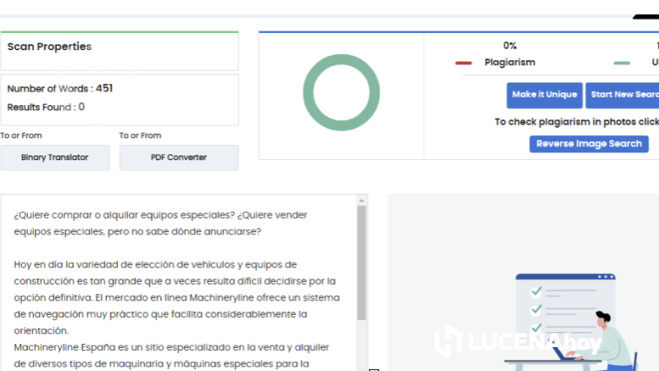Click inside the scanned Spanish text paragraph

click(177, 297)
